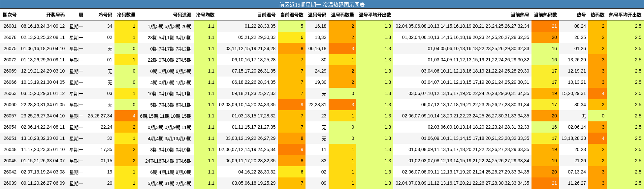Click cold numbers cell 25,26,27,34
644x189 pixels.
point(100,116)
